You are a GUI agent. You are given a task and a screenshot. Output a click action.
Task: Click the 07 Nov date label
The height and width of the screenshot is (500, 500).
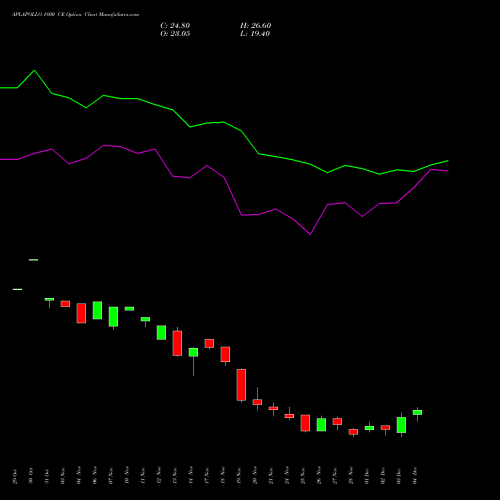point(111,476)
